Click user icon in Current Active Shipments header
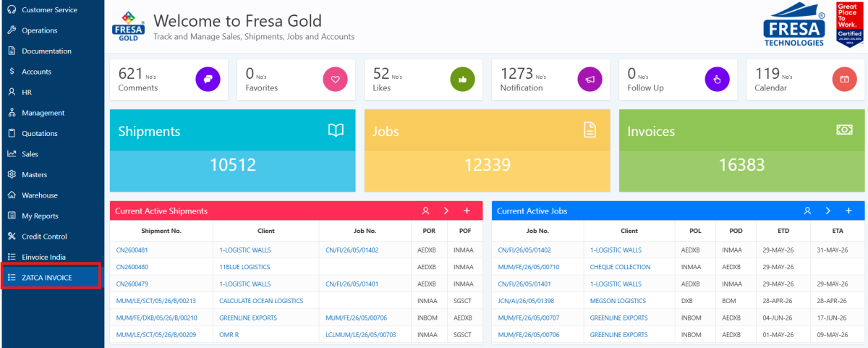The height and width of the screenshot is (348, 868). [425, 211]
